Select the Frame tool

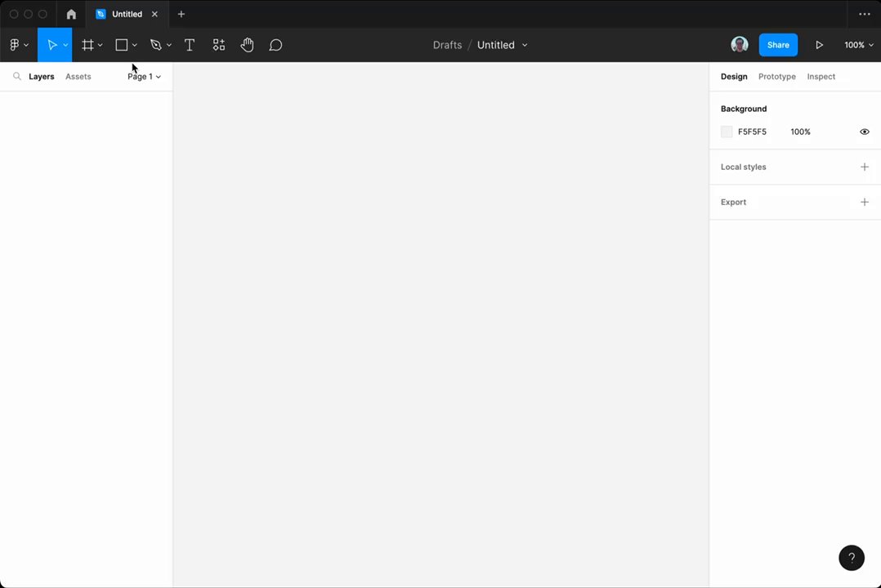tap(87, 45)
